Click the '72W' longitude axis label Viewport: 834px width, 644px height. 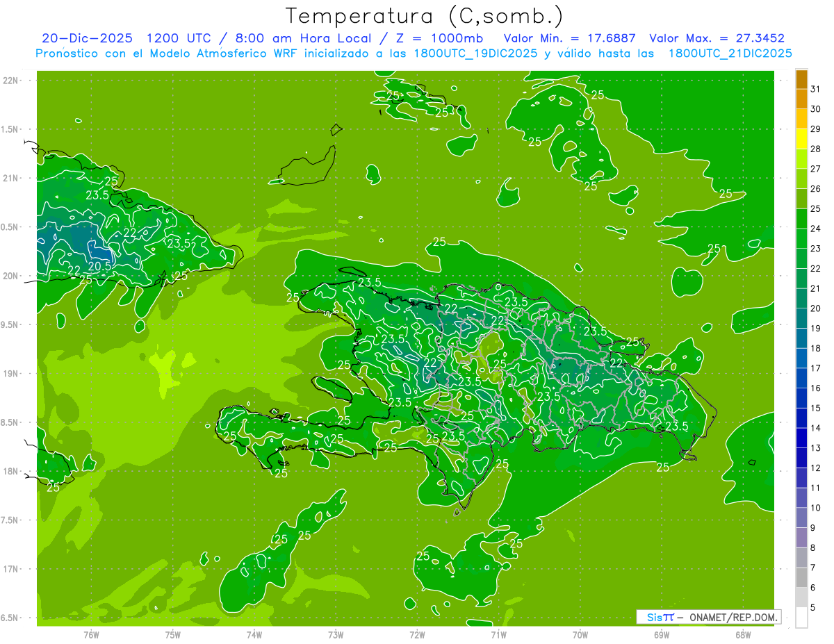tap(417, 634)
